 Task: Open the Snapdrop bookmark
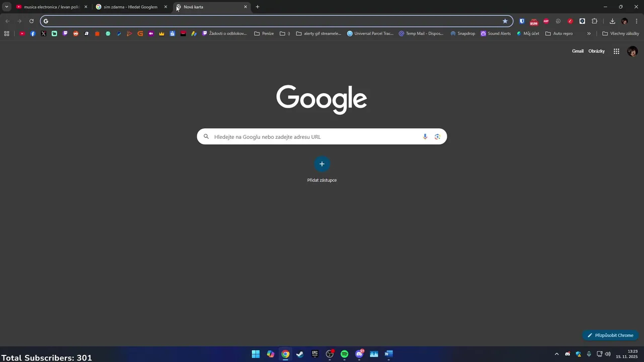click(462, 34)
